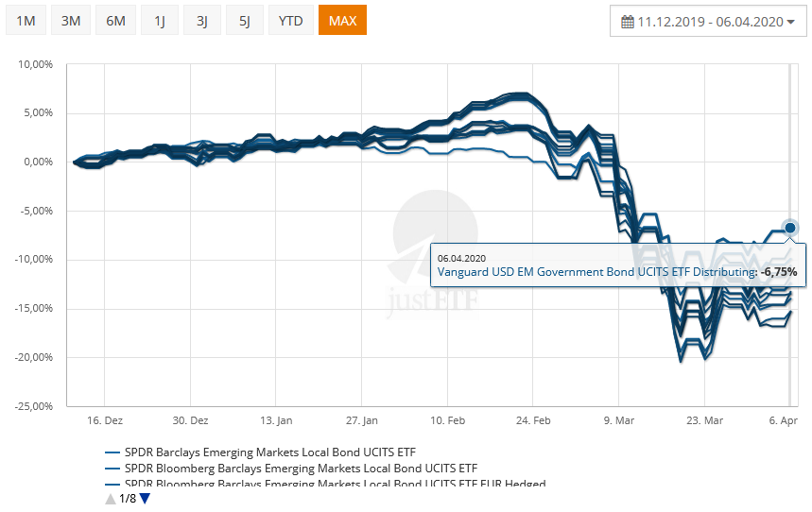The height and width of the screenshot is (512, 812).
Task: Switch chart to 6M range
Action: (x=115, y=20)
